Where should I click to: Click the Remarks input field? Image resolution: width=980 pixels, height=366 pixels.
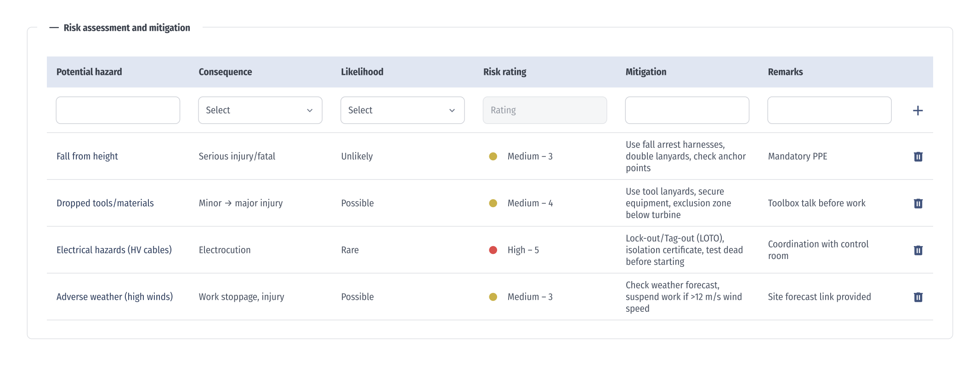tap(829, 110)
